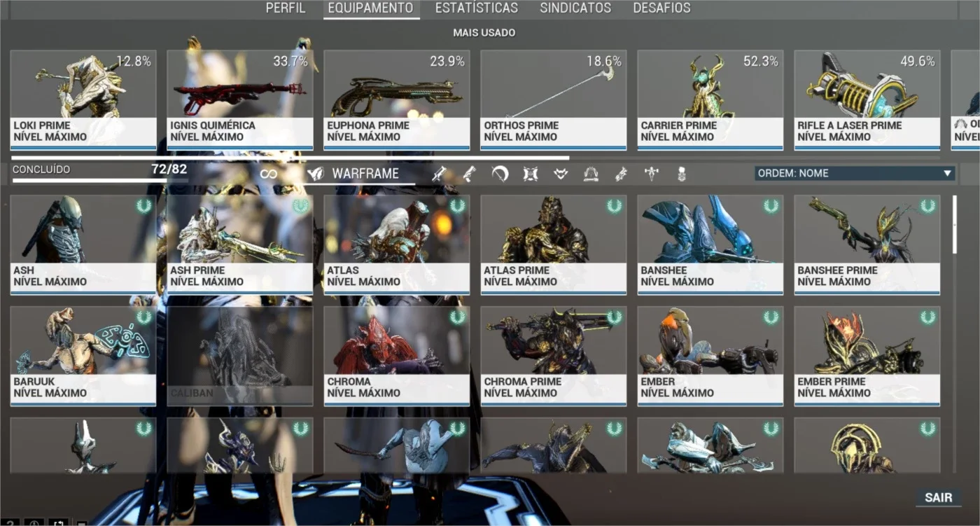The width and height of the screenshot is (980, 526).
Task: Filter by primary rifle weapons icon
Action: point(439,174)
